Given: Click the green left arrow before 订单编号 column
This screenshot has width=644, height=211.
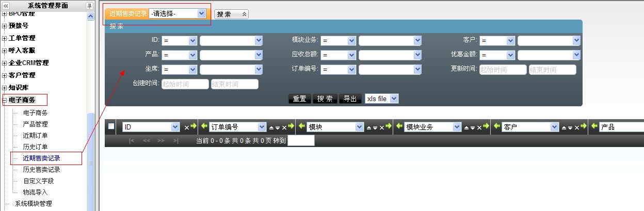Looking at the screenshot, I should pyautogui.click(x=204, y=126).
